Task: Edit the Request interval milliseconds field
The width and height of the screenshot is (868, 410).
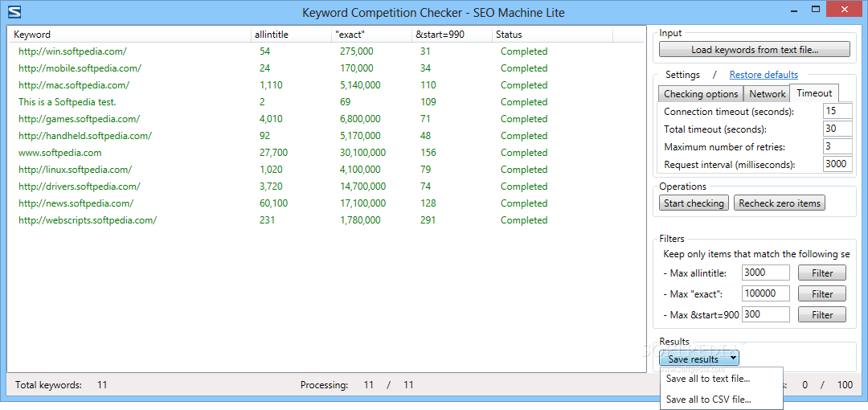Action: (837, 164)
